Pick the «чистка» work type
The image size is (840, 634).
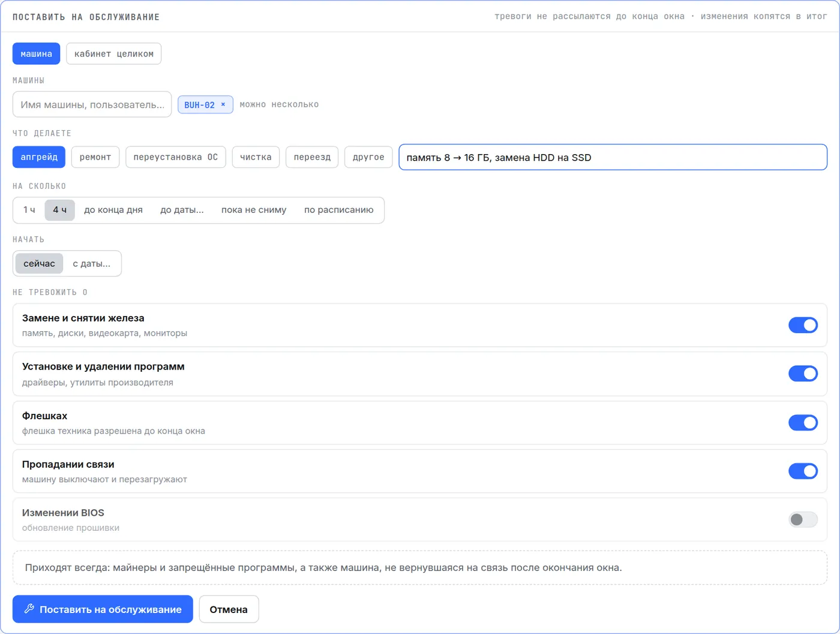(x=256, y=157)
